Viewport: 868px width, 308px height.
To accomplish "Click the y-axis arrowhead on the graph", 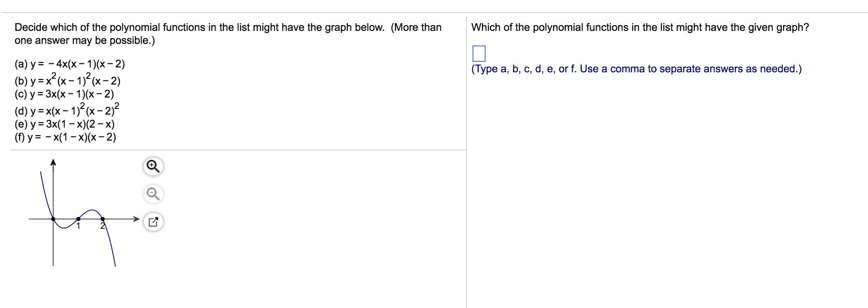I will 53,163.
